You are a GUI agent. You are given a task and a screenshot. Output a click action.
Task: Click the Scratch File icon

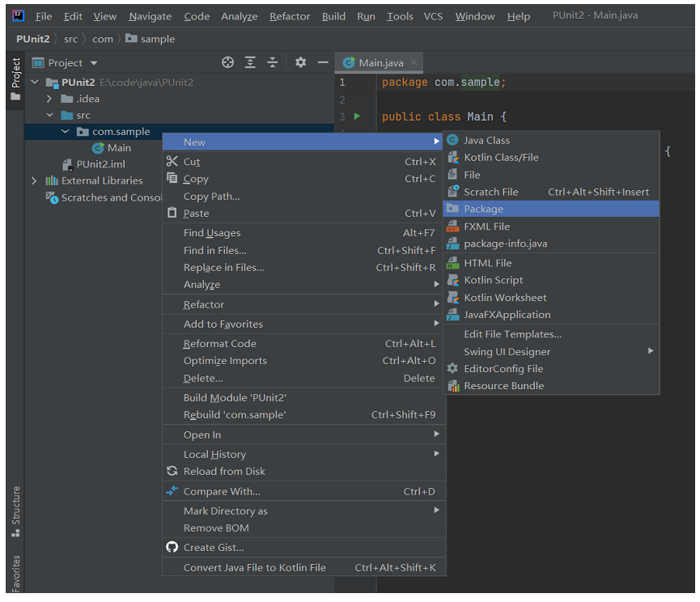point(453,192)
